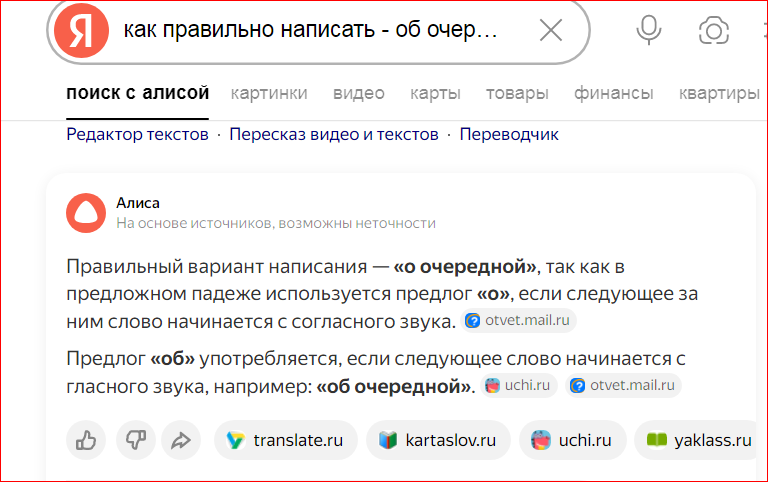
Task: Dislike Alisa's answer with thumbs down
Action: pos(134,439)
